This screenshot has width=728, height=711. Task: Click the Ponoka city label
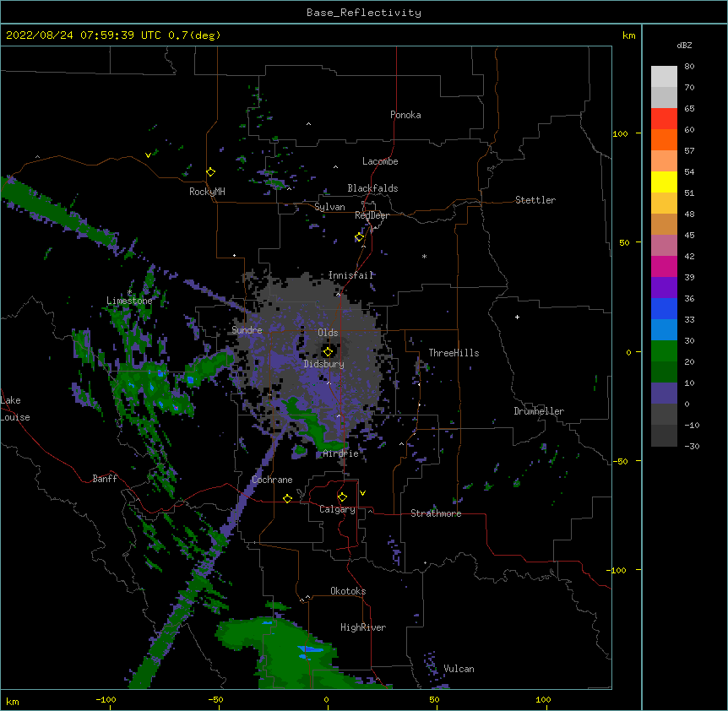click(405, 115)
